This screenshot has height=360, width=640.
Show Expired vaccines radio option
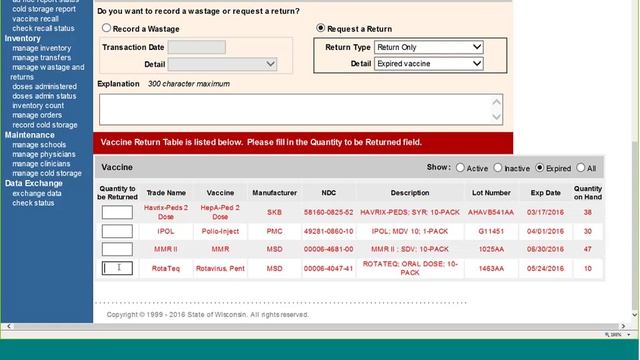point(540,167)
